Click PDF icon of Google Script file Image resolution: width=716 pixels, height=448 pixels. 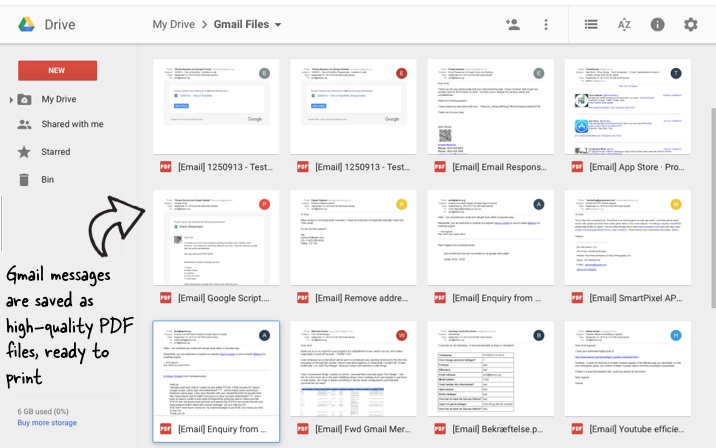point(165,298)
